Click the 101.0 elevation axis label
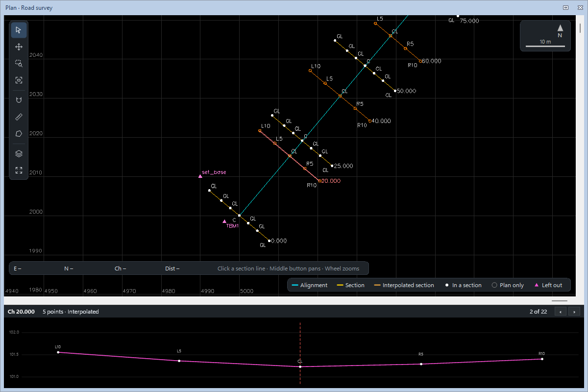This screenshot has height=392, width=588. point(14,377)
